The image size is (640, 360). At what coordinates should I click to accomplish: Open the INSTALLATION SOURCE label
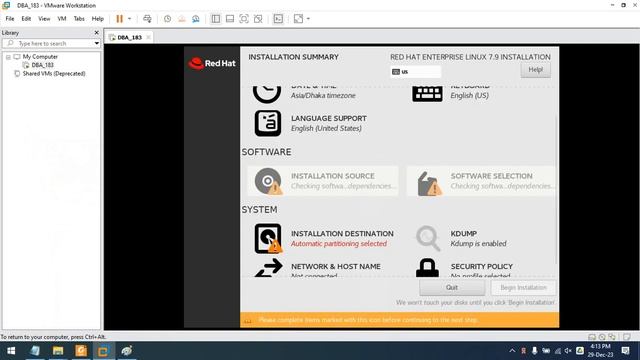(x=333, y=176)
